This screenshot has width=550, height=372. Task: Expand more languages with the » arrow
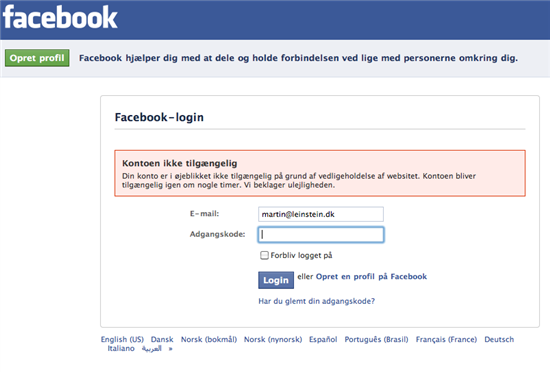coord(170,349)
